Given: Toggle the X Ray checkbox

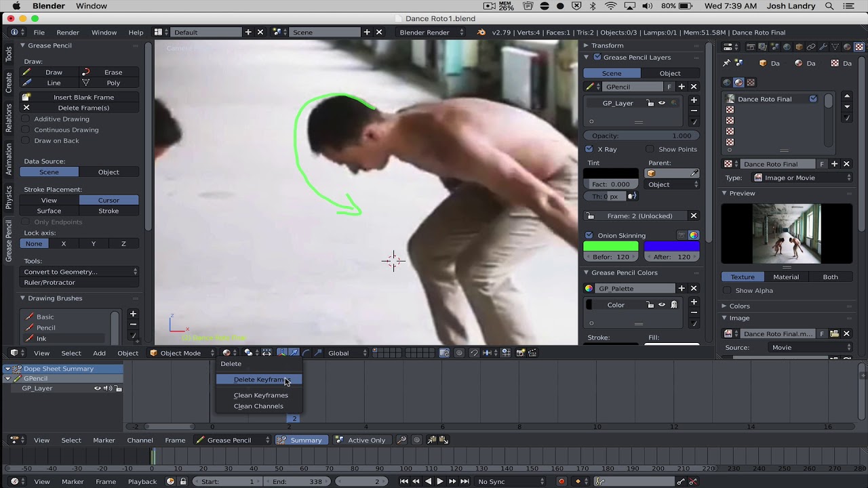Looking at the screenshot, I should 589,149.
